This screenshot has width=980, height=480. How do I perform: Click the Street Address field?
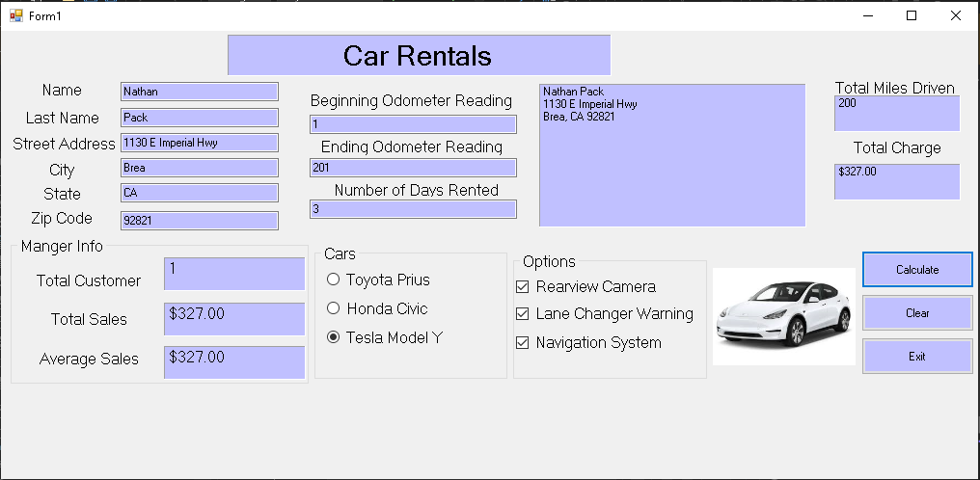[199, 143]
